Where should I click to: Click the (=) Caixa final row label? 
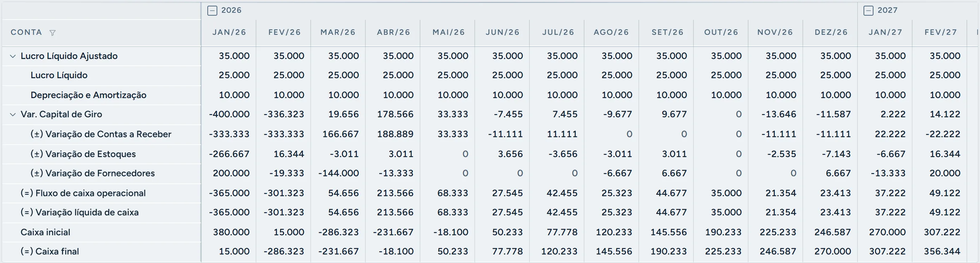pos(50,252)
